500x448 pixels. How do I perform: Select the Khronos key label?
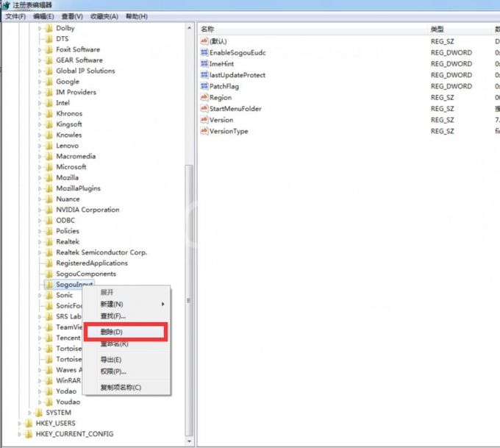tap(69, 113)
